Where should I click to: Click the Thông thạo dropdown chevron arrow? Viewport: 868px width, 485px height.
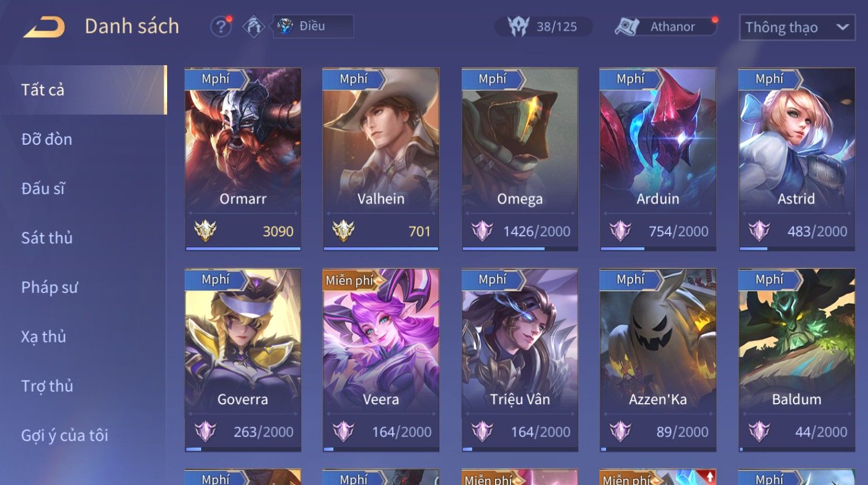(842, 27)
